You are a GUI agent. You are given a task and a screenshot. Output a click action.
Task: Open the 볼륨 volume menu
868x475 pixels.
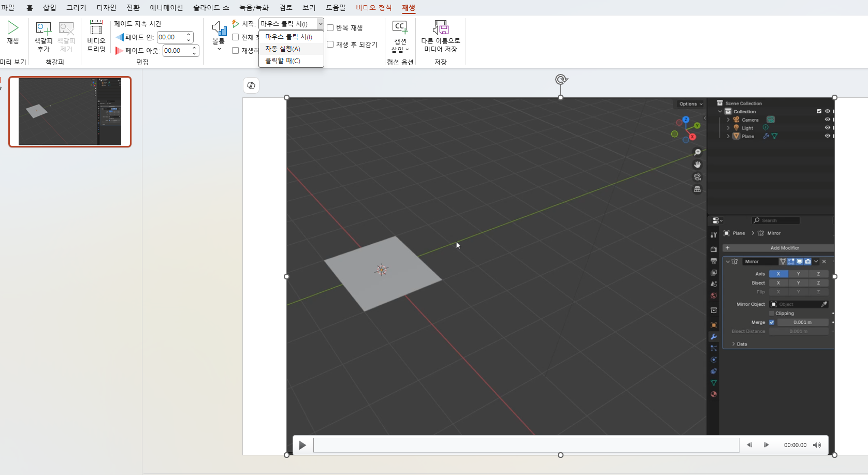219,36
